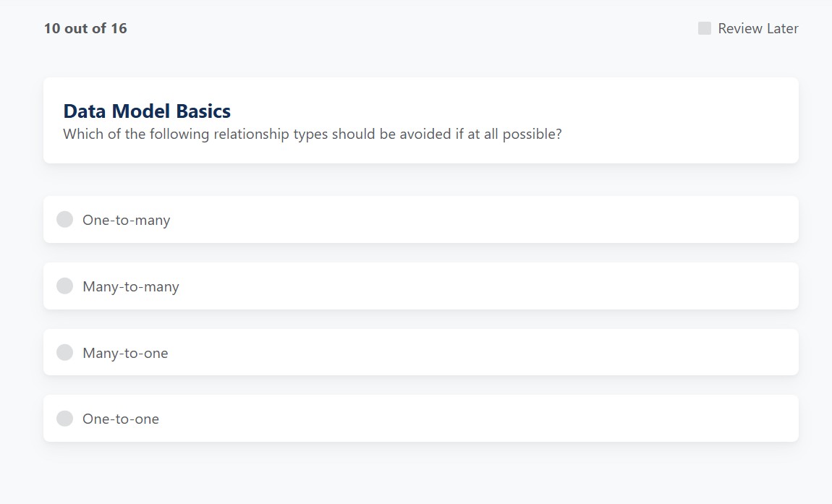Click the 10 out of 16 progress label
This screenshot has width=832, height=504.
(x=85, y=28)
